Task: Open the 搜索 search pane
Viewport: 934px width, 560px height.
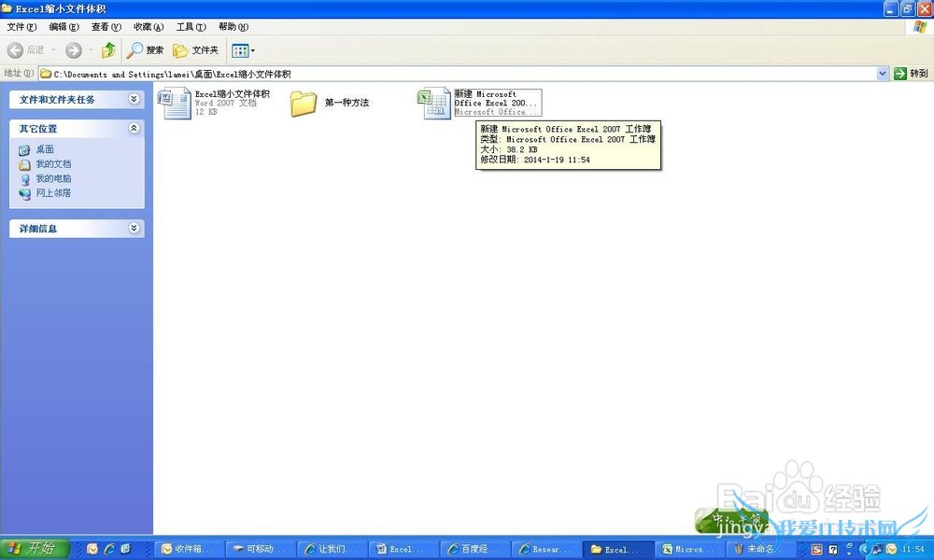Action: pyautogui.click(x=145, y=50)
